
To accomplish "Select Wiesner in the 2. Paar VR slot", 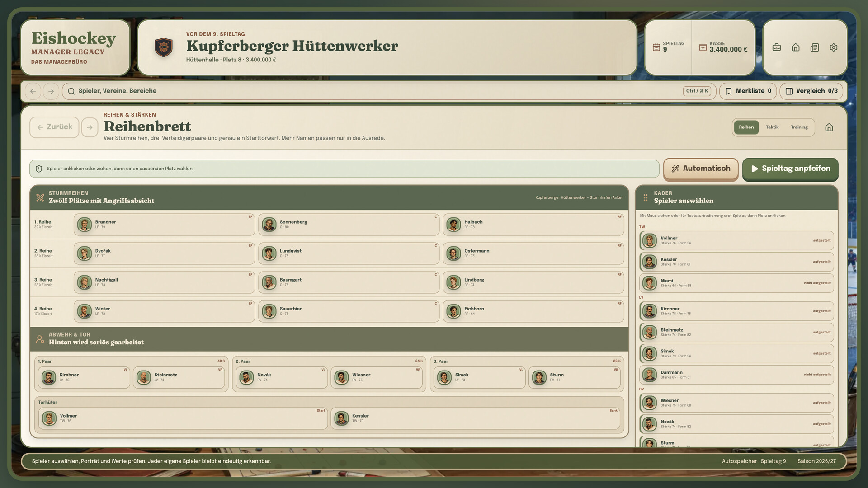I will (x=377, y=377).
